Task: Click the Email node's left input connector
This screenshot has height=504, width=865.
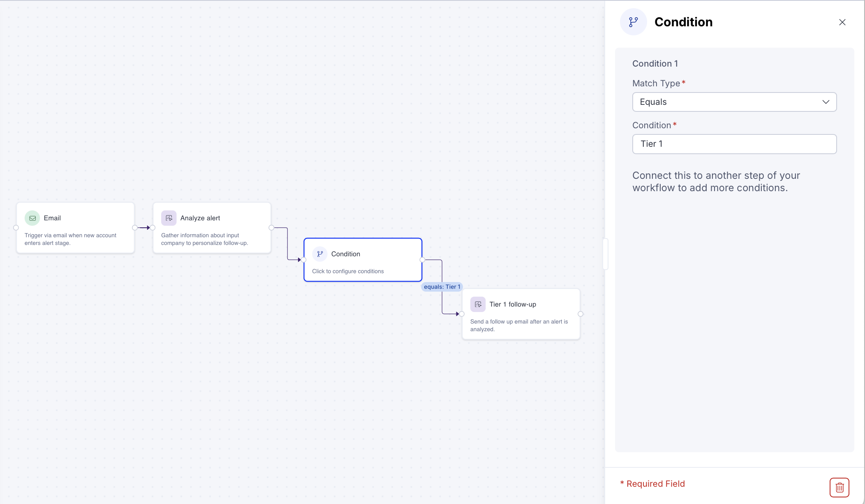Action: coord(16,228)
